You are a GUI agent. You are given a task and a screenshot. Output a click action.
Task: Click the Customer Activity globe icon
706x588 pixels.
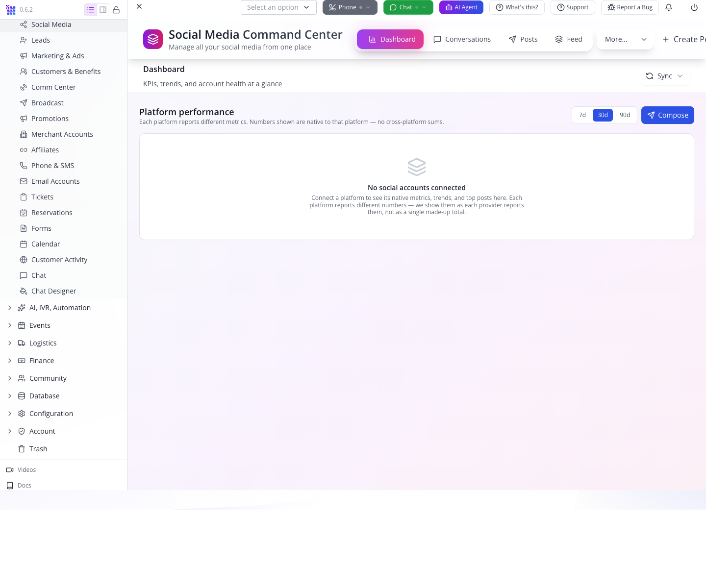(x=24, y=260)
